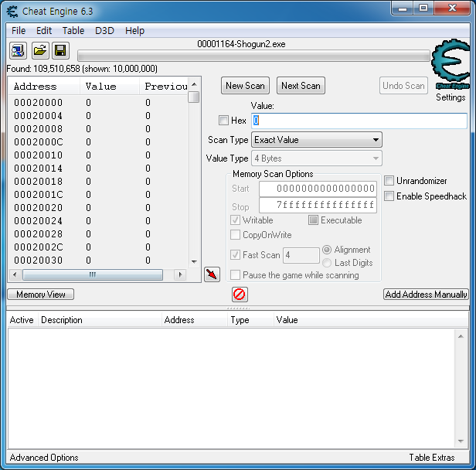
Task: Open the D3D menu
Action: click(x=104, y=31)
